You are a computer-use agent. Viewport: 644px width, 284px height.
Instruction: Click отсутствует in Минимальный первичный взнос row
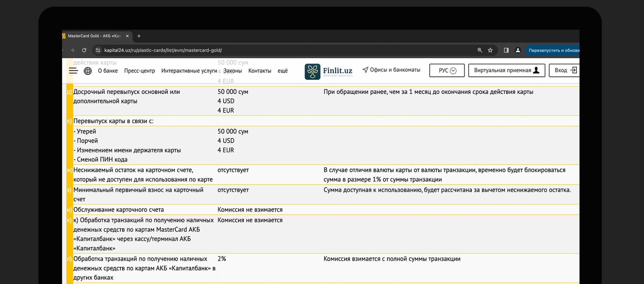[x=233, y=190]
